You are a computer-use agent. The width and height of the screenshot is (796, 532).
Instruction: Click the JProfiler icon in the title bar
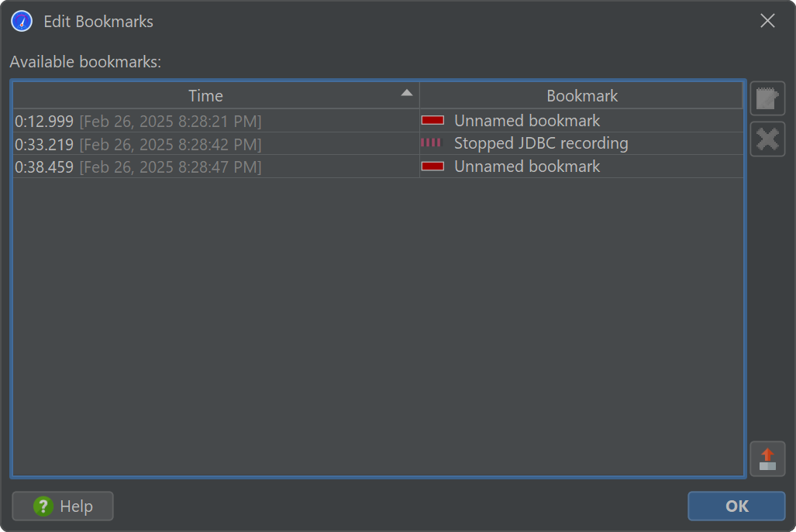22,21
